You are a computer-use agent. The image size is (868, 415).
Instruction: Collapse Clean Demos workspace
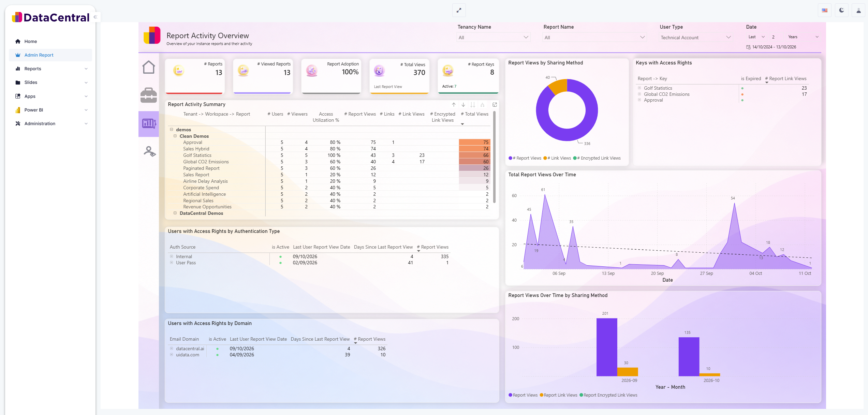(175, 136)
